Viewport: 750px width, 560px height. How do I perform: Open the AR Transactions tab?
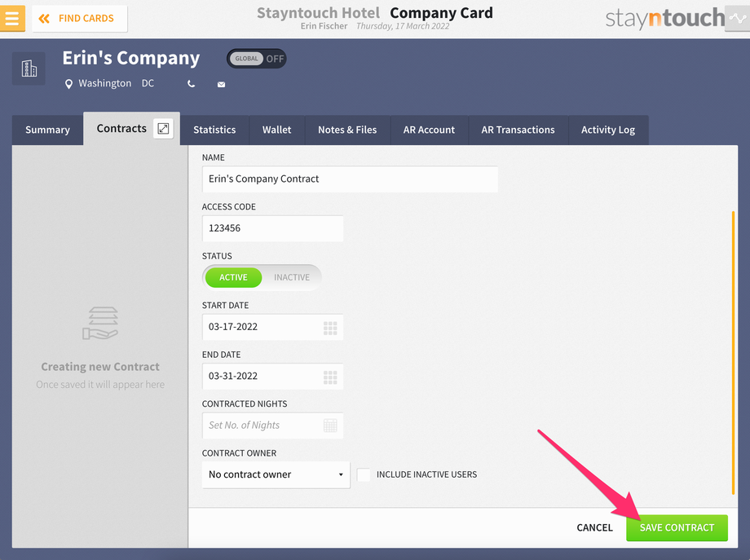pyautogui.click(x=518, y=130)
